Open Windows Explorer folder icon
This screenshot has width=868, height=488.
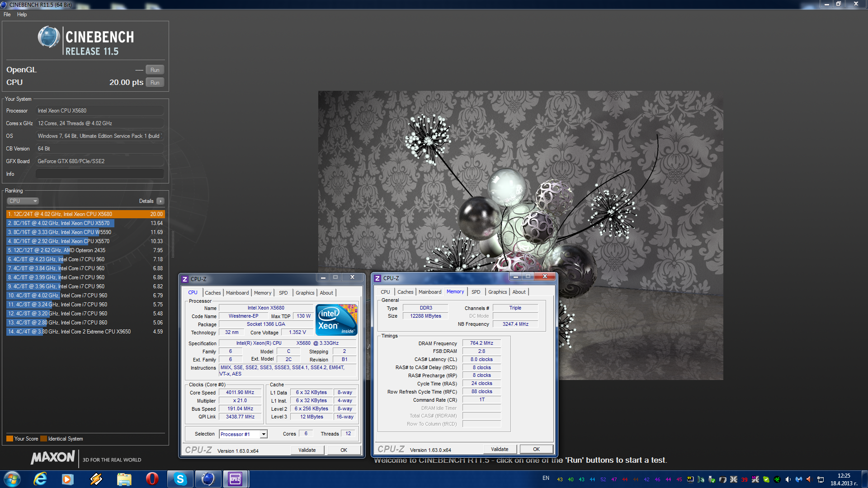124,479
